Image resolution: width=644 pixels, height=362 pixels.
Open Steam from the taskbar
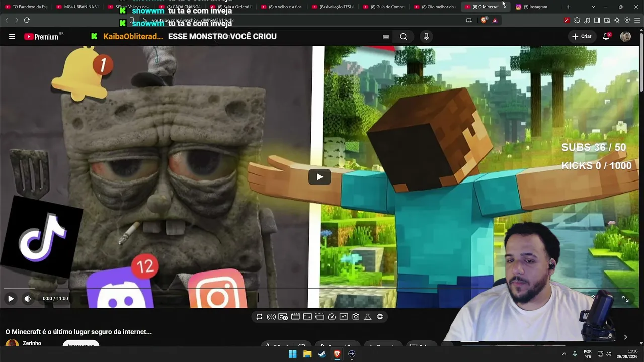click(x=322, y=354)
